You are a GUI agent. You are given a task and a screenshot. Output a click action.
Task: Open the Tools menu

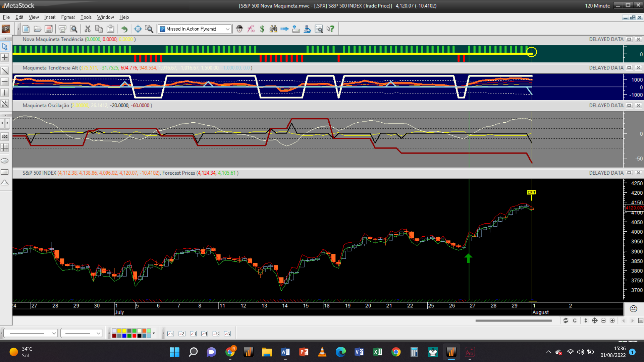[86, 17]
